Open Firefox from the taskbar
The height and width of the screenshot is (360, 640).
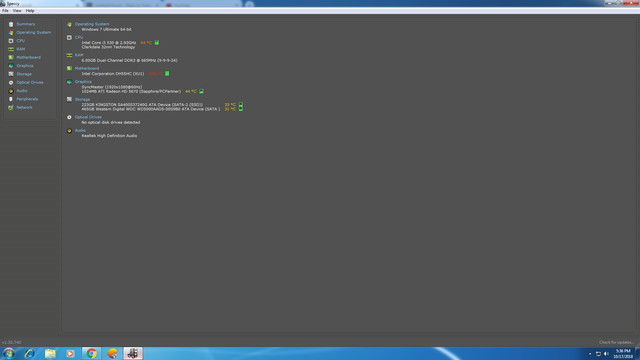tap(112, 353)
